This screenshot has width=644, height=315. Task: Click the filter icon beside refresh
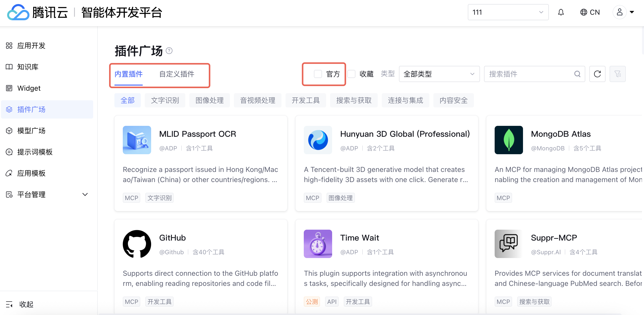[x=617, y=74]
